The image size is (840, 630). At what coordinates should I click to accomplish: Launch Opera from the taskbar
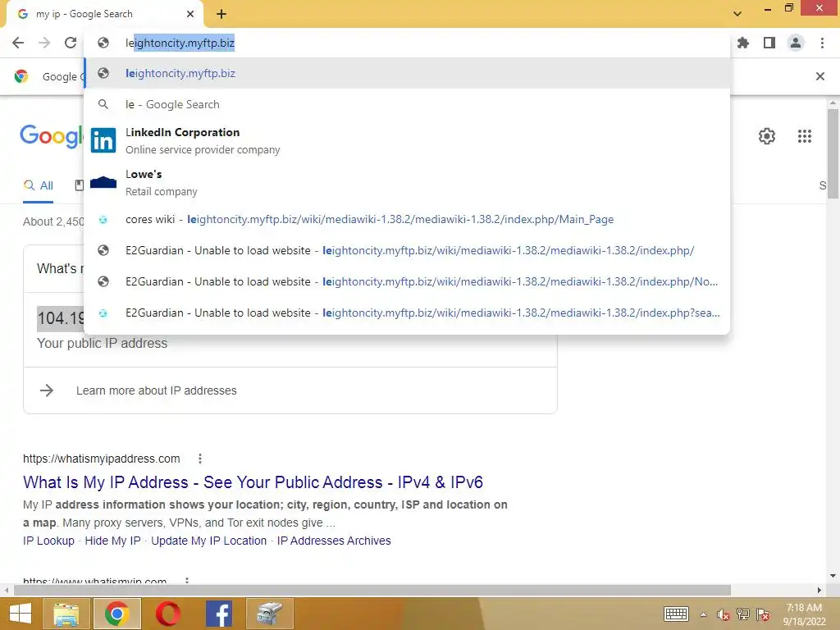[x=167, y=614]
